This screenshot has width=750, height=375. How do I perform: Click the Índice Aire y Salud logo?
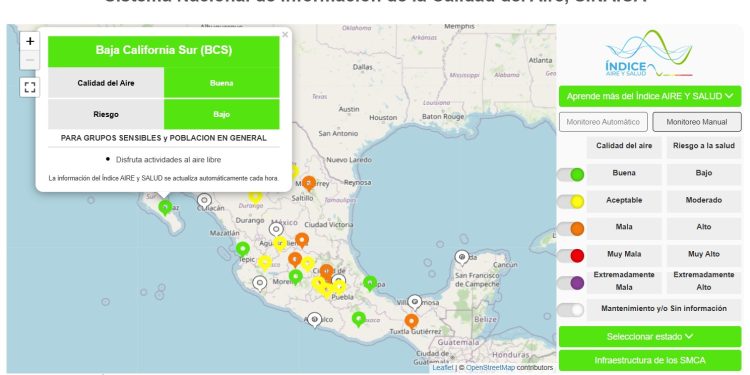coord(649,54)
